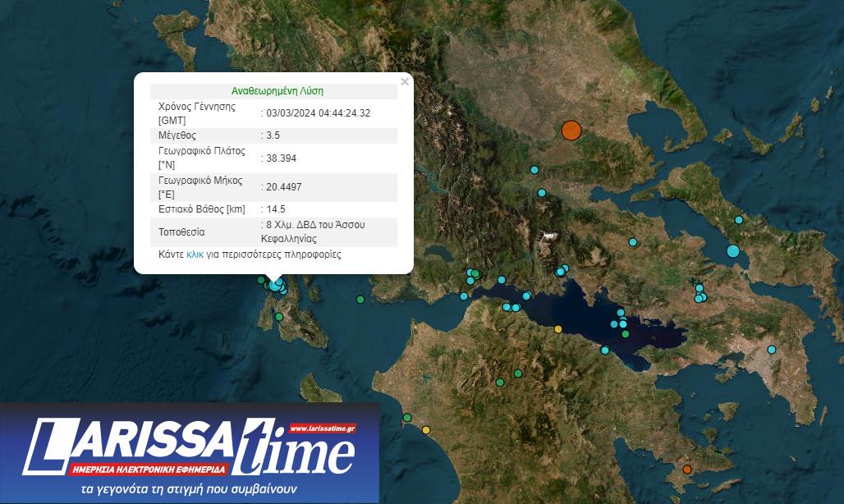Select the large cyan marker on Evia island

pyautogui.click(x=733, y=251)
